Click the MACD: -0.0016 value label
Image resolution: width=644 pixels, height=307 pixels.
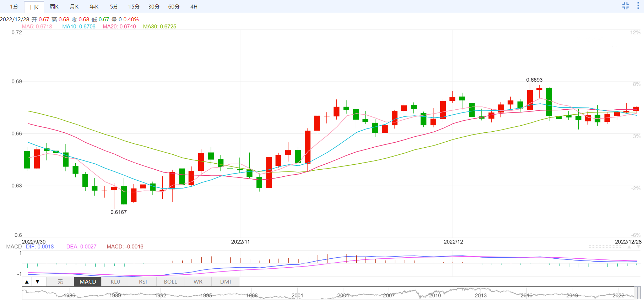click(125, 247)
